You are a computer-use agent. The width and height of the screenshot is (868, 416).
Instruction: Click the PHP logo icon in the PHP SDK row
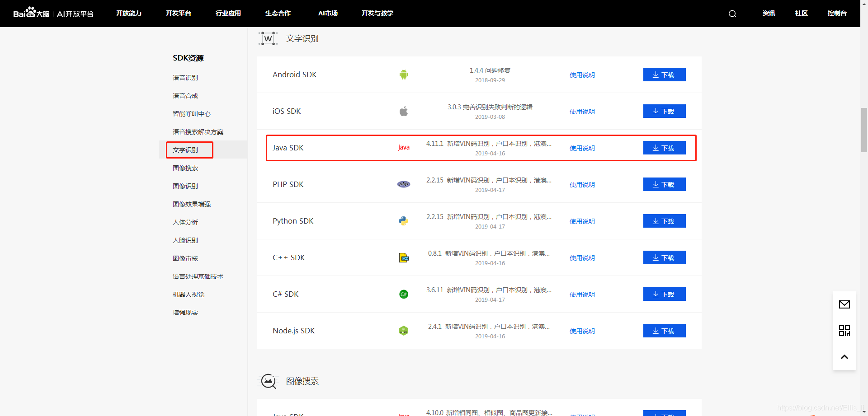point(404,184)
